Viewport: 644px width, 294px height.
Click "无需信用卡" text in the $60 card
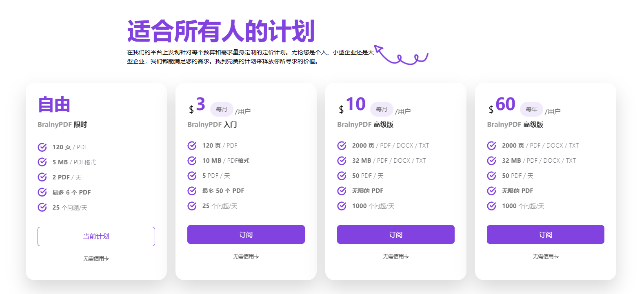546,256
